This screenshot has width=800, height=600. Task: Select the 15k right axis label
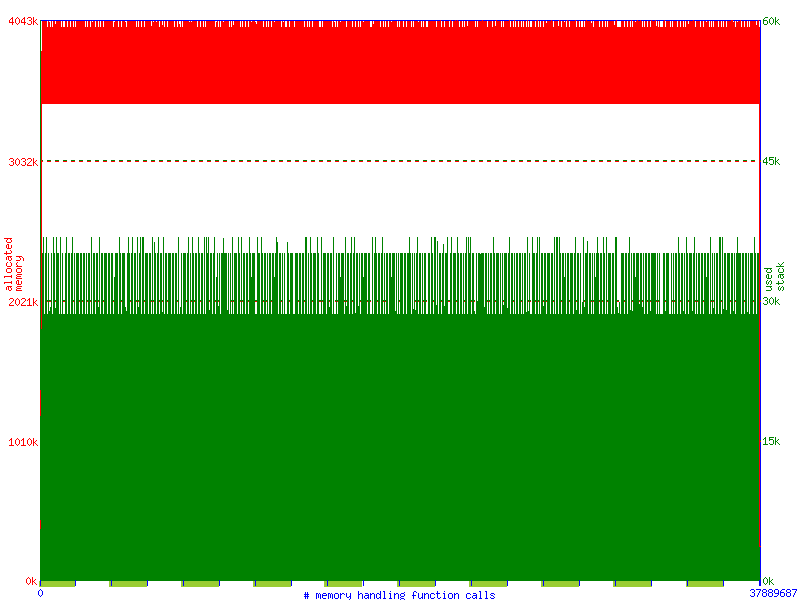click(x=771, y=442)
